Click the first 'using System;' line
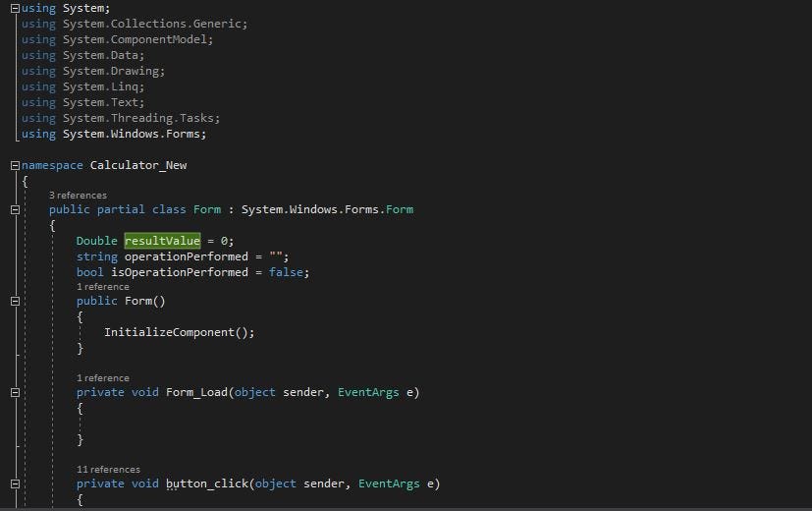Viewport: 812px width, 511px height. [x=66, y=8]
